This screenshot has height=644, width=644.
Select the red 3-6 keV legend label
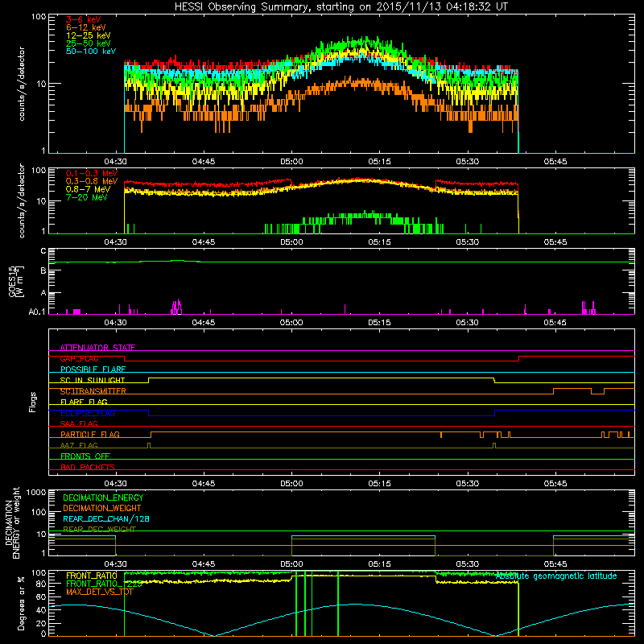[84, 19]
